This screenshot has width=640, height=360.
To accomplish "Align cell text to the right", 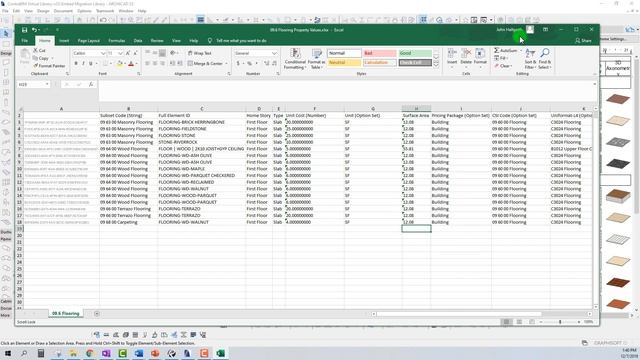I will [162, 64].
